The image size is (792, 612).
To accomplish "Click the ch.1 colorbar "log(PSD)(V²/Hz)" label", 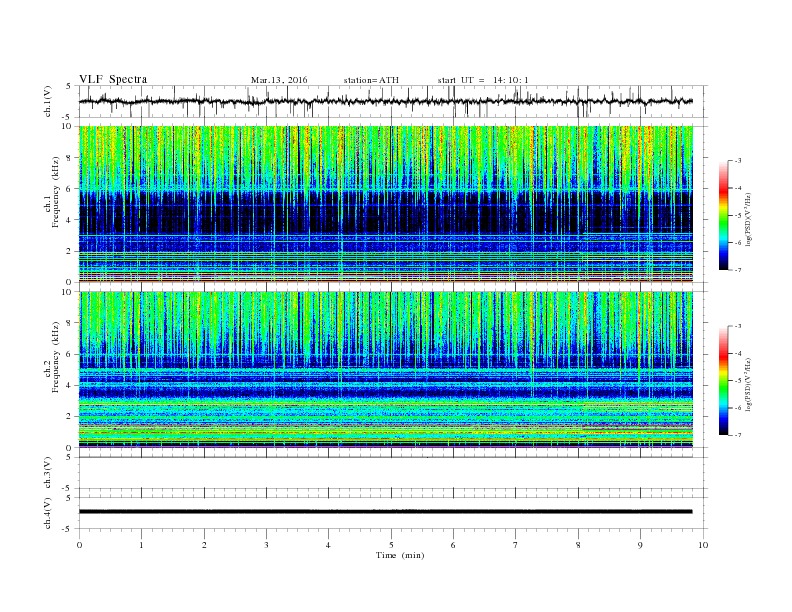I will (749, 219).
